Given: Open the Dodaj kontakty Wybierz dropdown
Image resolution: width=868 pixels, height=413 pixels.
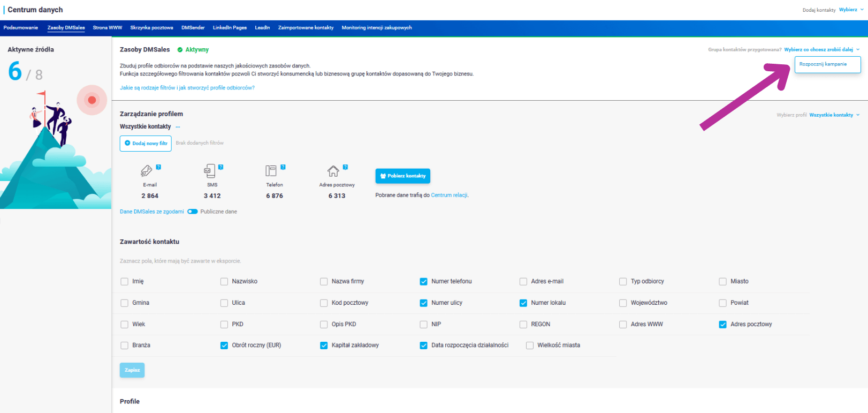Looking at the screenshot, I should tap(851, 10).
